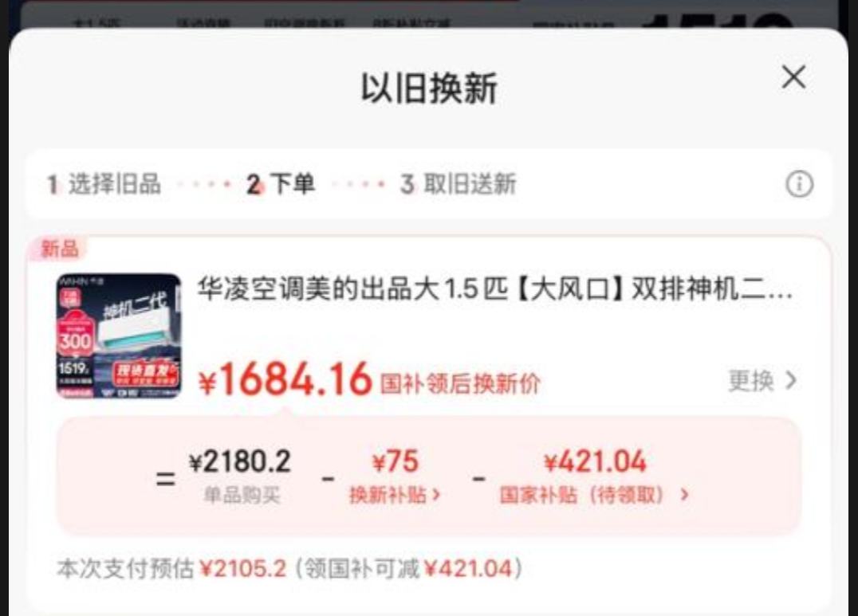Screen dimensions: 858x616
Task: Tap 本次支付预估 ¥2105.2 text
Action: tap(171, 569)
